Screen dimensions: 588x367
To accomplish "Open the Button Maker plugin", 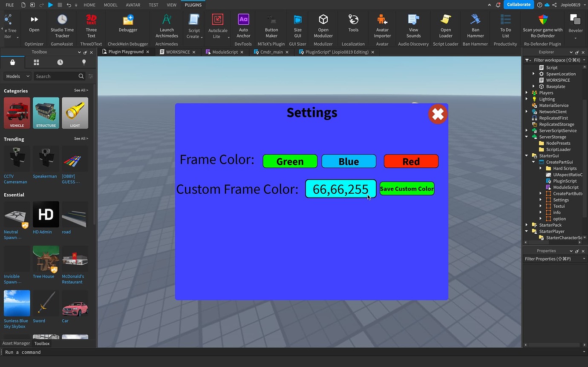I will (x=271, y=26).
